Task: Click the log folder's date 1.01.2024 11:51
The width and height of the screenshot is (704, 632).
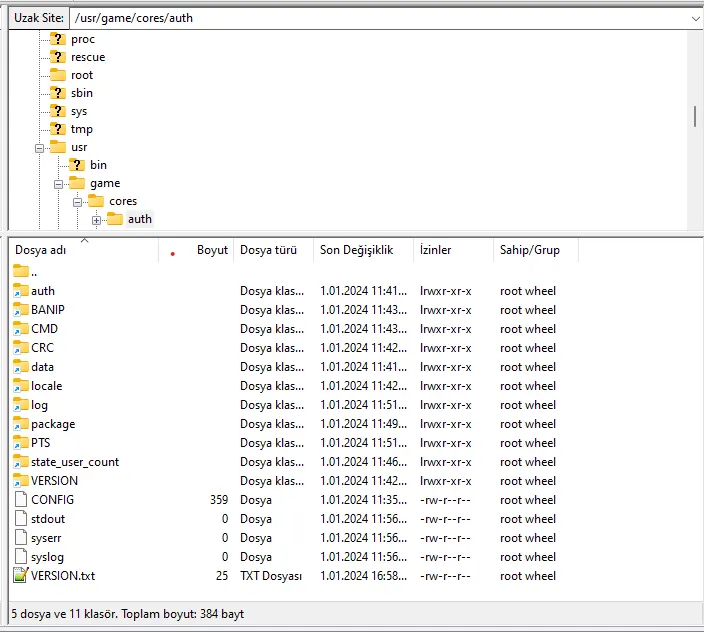Action: click(x=364, y=405)
